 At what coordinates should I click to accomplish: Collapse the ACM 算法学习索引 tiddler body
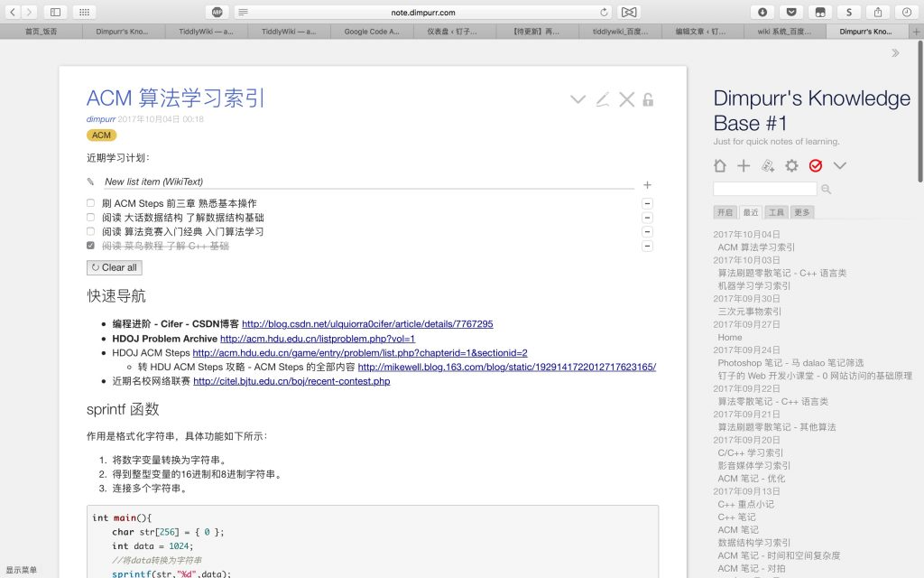pos(577,99)
